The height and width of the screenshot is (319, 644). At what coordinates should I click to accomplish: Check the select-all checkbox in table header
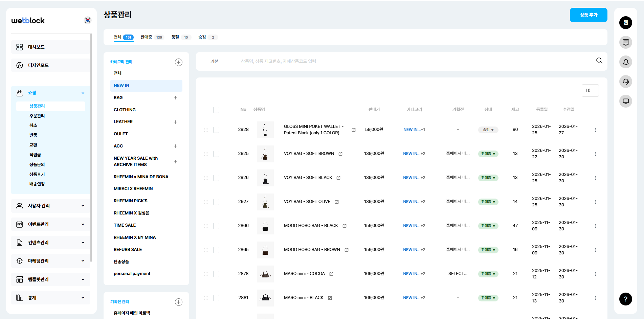(216, 110)
